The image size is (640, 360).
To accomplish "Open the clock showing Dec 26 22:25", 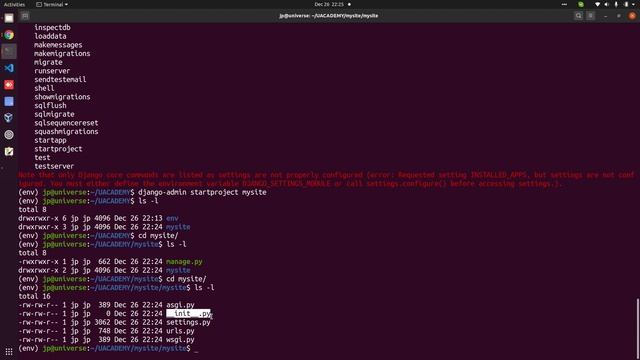I will click(x=329, y=4).
